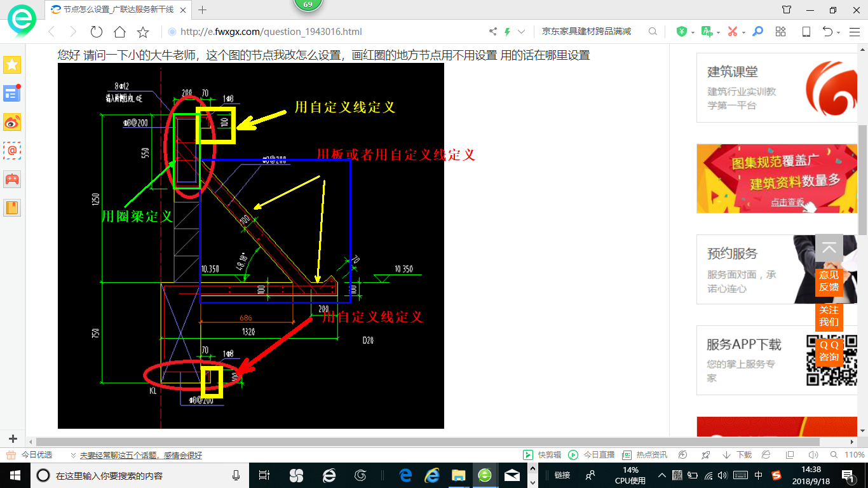Click the mobile device icon in toolbar
Viewport: 868px width, 488px height.
point(806,32)
